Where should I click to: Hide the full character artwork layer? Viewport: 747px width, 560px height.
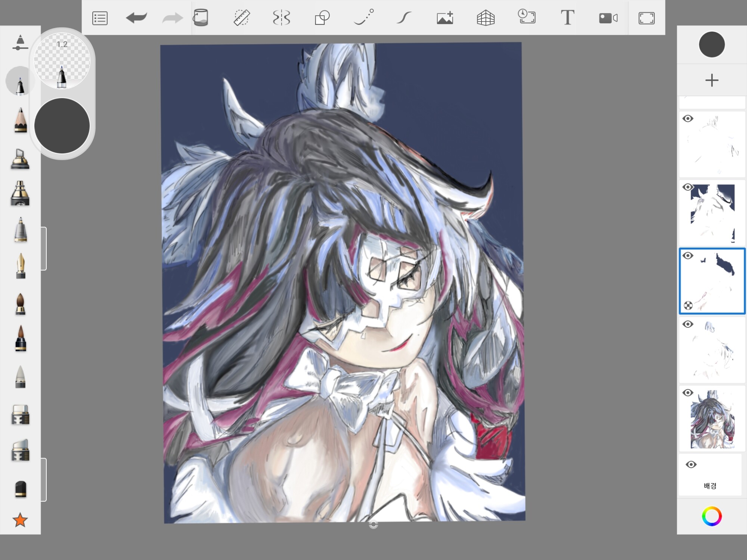688,393
